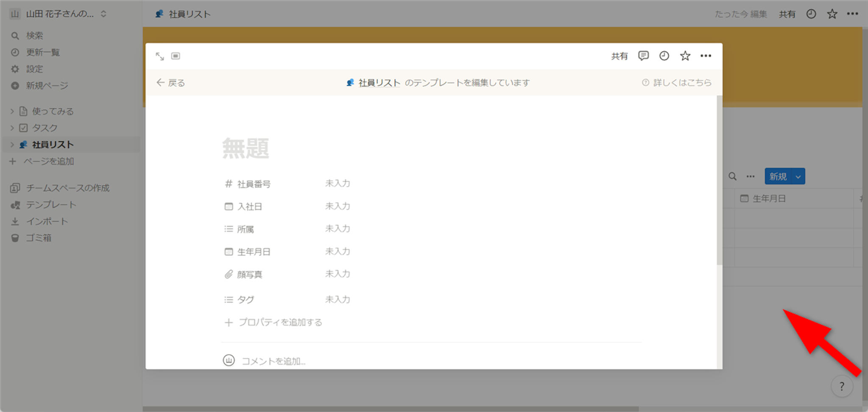Open the help question mark button
868x412 pixels.
coord(842,386)
